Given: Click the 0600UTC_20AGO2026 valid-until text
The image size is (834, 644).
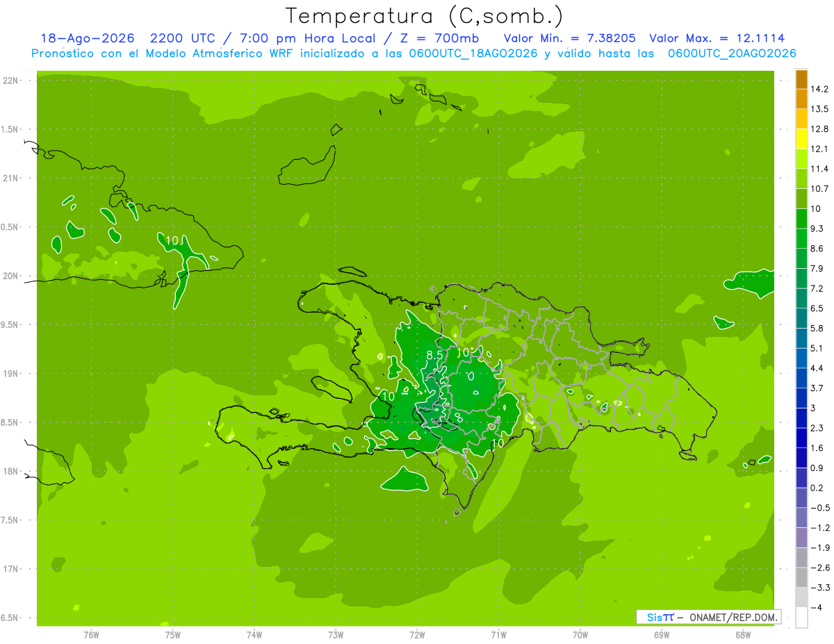Looking at the screenshot, I should (x=732, y=53).
